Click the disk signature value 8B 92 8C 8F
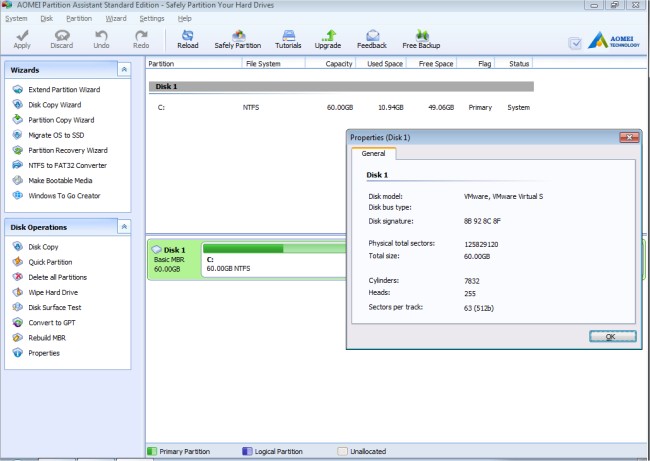 coord(482,221)
